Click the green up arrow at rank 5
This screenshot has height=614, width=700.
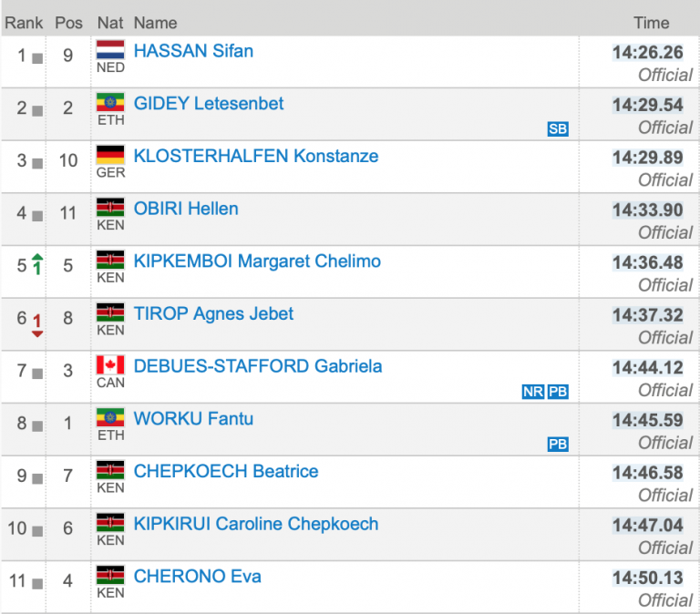(37, 265)
